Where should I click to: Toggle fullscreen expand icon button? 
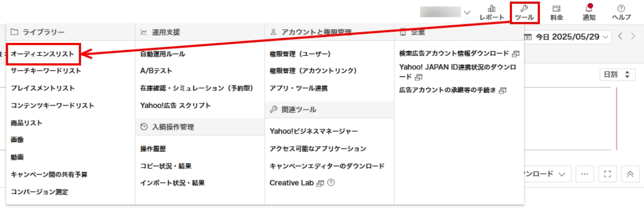(608, 174)
